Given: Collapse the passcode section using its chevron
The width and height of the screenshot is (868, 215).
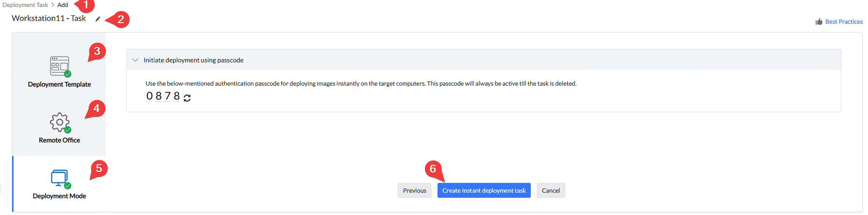Looking at the screenshot, I should pyautogui.click(x=135, y=60).
